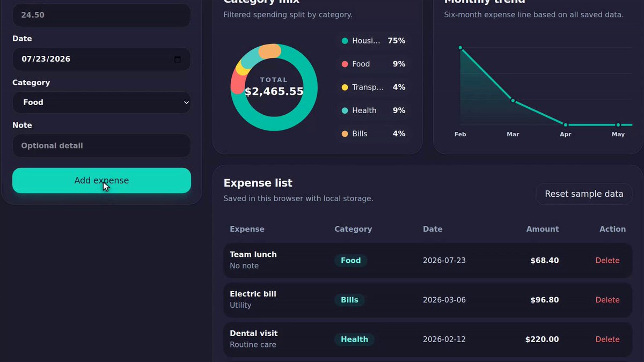Click the orange Bills legend dot

pos(345,134)
